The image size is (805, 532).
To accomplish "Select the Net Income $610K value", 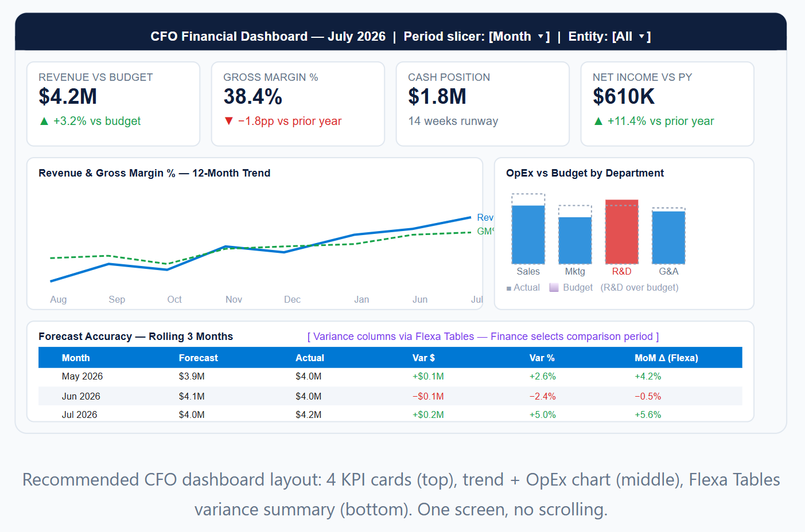I will [x=624, y=97].
